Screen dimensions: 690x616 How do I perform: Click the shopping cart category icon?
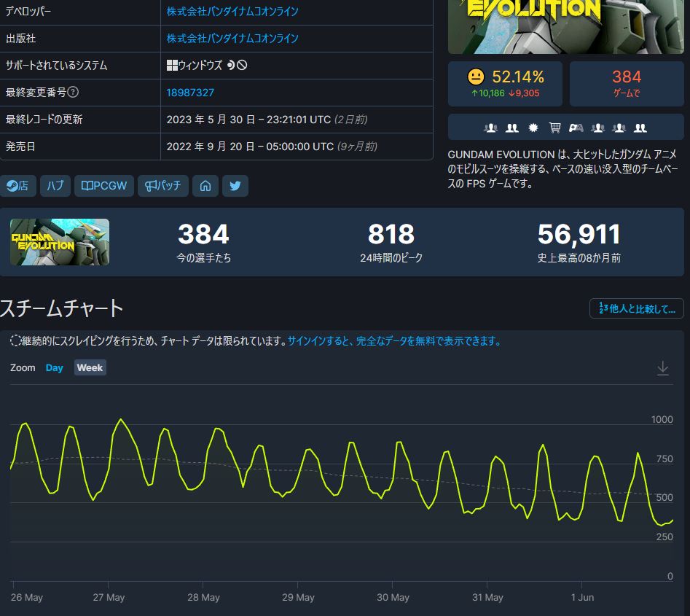(554, 128)
